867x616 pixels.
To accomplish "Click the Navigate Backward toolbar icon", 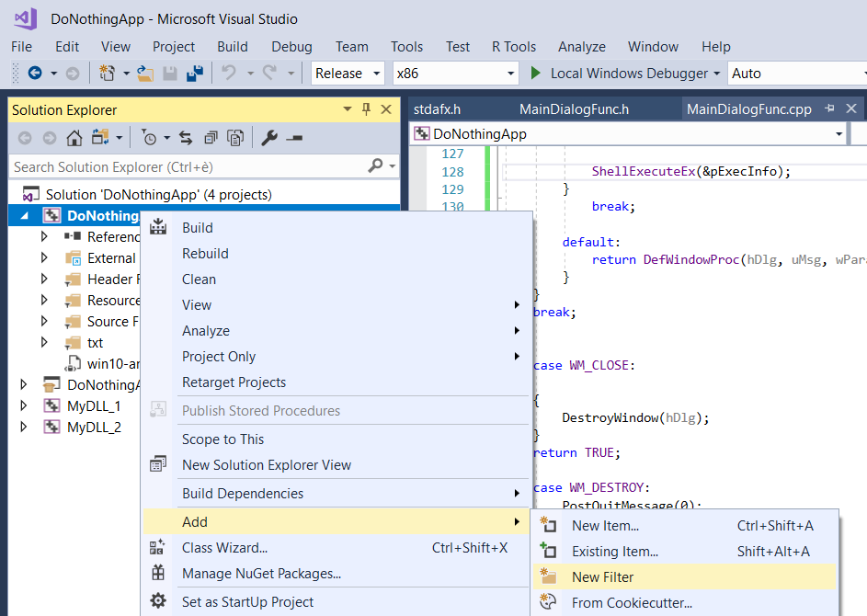I will [x=35, y=73].
